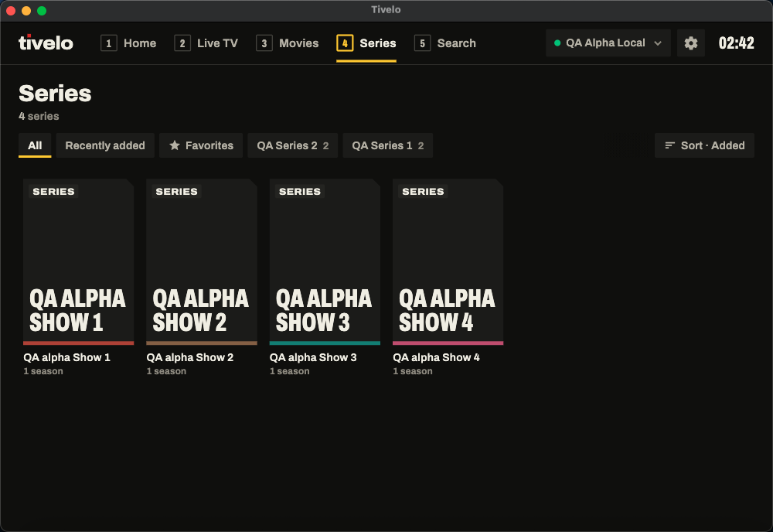
Task: Filter by QA Series 1 category
Action: [387, 145]
